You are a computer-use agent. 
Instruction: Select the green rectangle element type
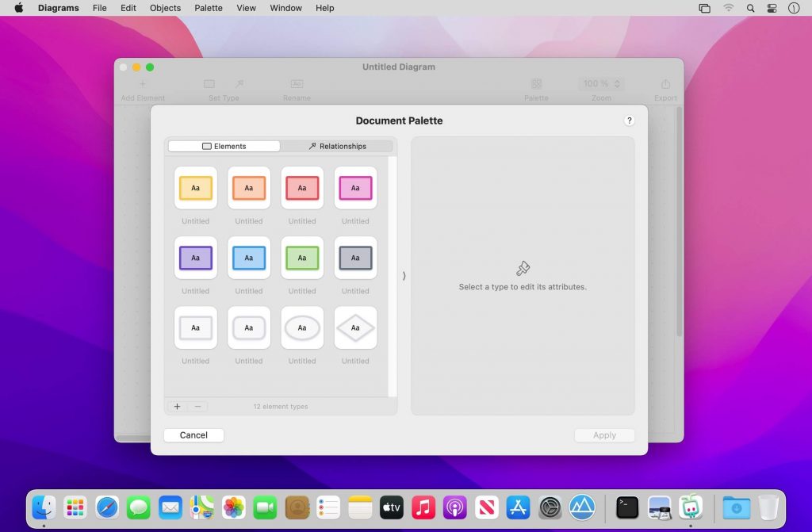pyautogui.click(x=302, y=258)
